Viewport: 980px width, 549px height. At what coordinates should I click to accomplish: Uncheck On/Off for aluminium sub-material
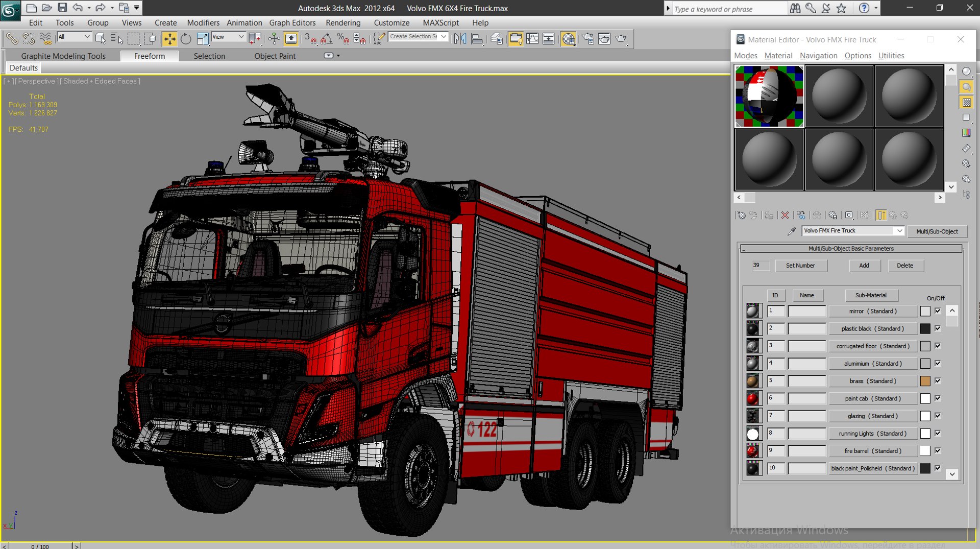[938, 363]
